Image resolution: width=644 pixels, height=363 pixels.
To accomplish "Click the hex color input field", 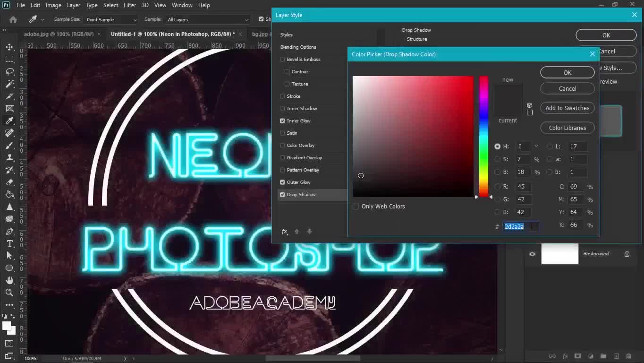I will (x=520, y=227).
